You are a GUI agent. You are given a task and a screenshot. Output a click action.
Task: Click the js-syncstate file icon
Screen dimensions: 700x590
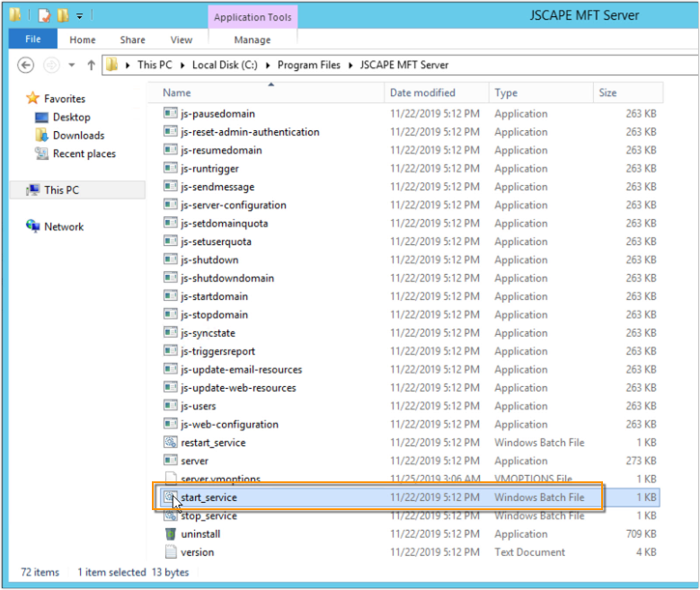pyautogui.click(x=170, y=332)
